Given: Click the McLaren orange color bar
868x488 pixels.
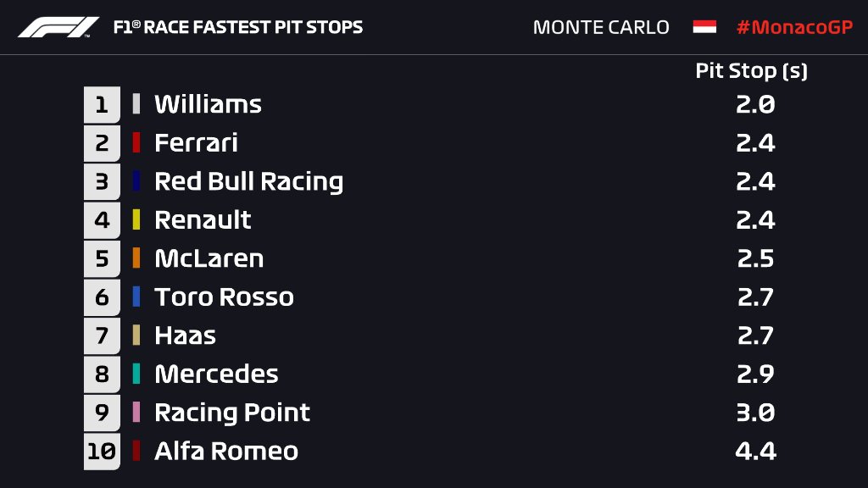Looking at the screenshot, I should tap(136, 258).
